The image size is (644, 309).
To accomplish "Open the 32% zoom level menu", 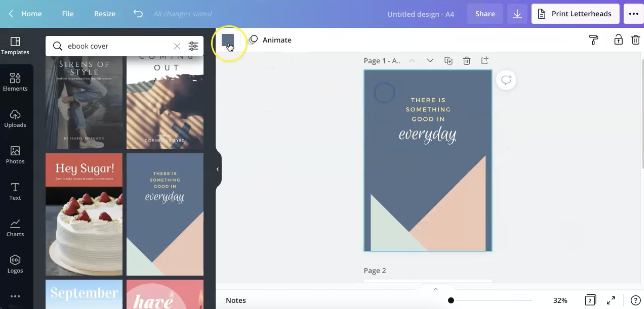I will point(560,300).
